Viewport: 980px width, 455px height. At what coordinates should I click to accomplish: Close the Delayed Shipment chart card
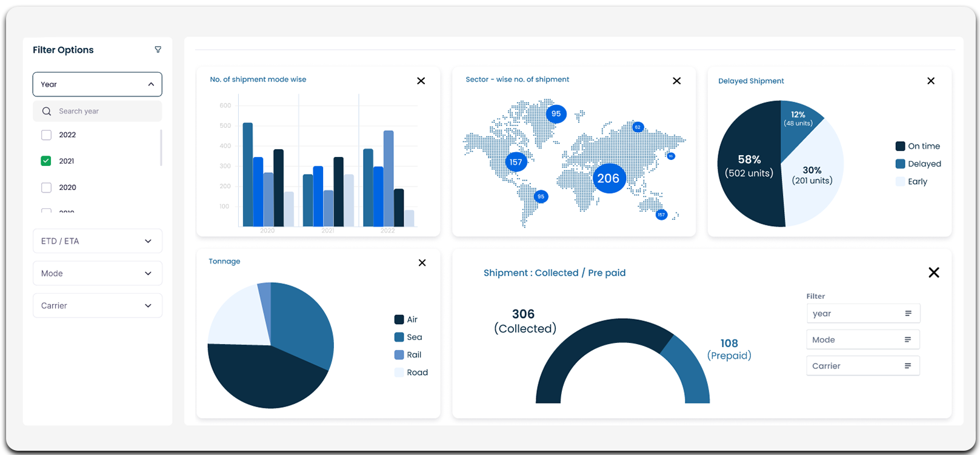tap(931, 81)
